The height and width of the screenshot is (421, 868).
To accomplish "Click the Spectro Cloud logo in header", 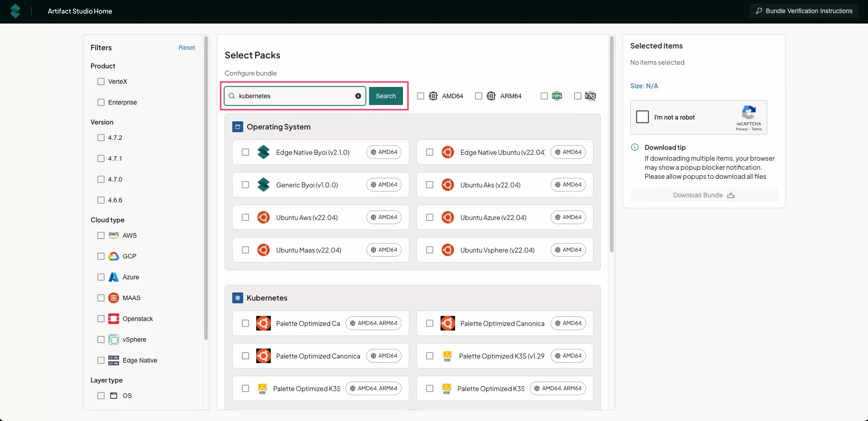I will [15, 11].
